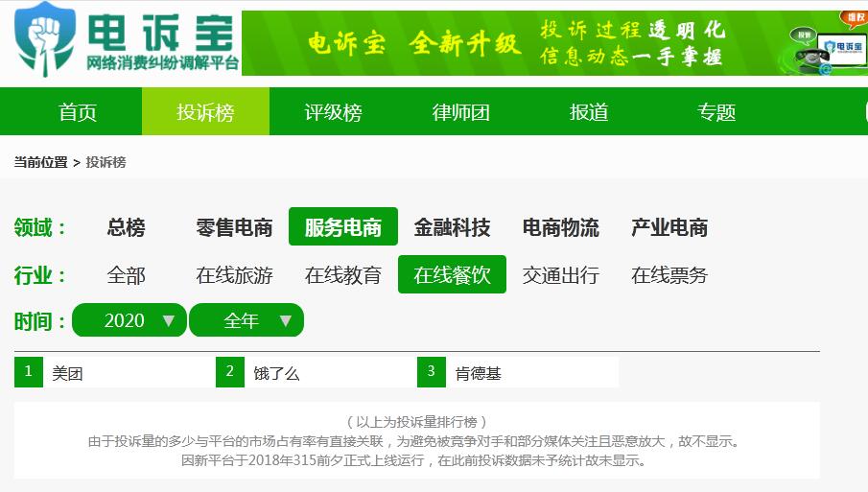The height and width of the screenshot is (492, 868).
Task: Click 当前位置 breadcrumb text
Action: pyautogui.click(x=40, y=162)
